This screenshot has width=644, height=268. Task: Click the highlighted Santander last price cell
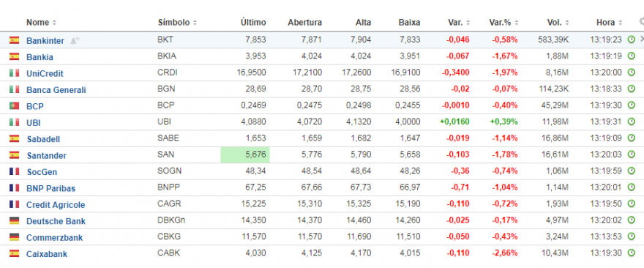pos(245,155)
